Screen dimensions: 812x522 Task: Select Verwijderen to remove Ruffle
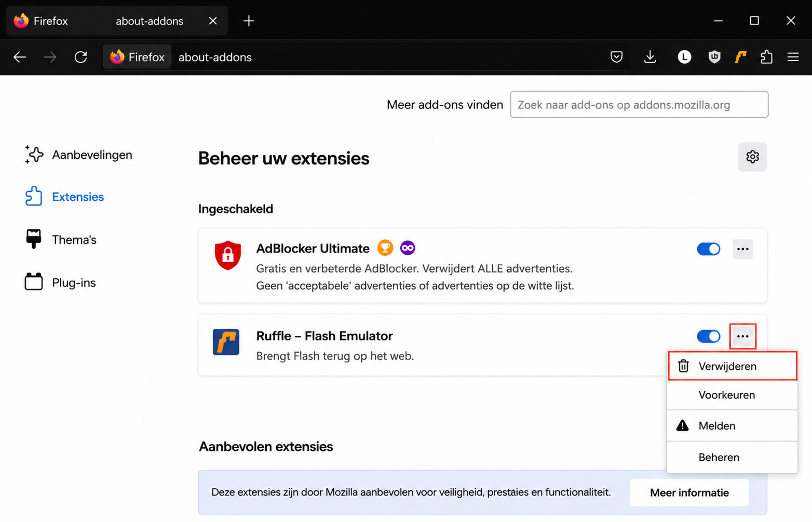coord(732,366)
